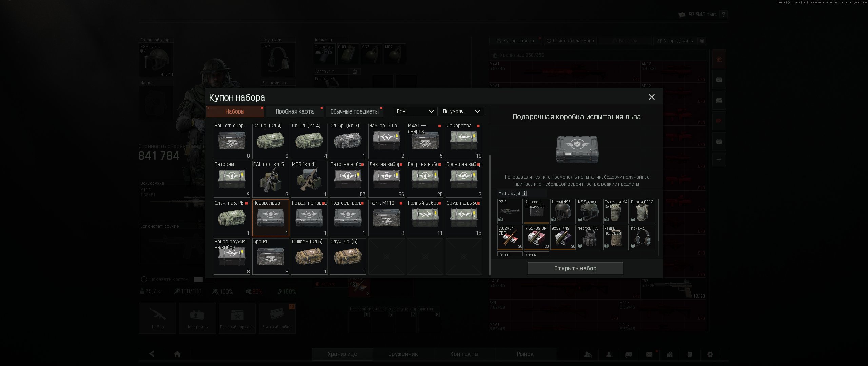Click the PZ 3 reward item
This screenshot has height=366, width=868.
tap(510, 211)
